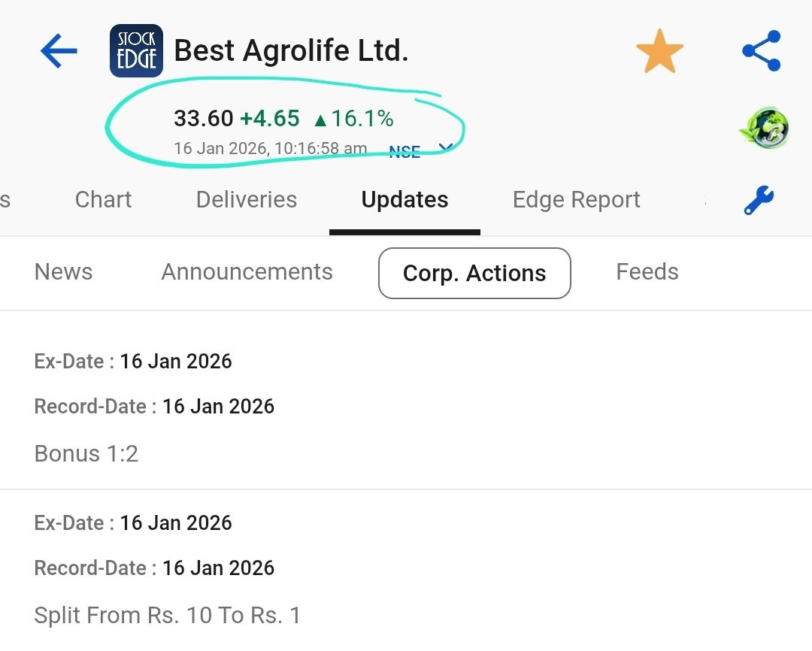Switch to the Chart tab

[x=103, y=200]
